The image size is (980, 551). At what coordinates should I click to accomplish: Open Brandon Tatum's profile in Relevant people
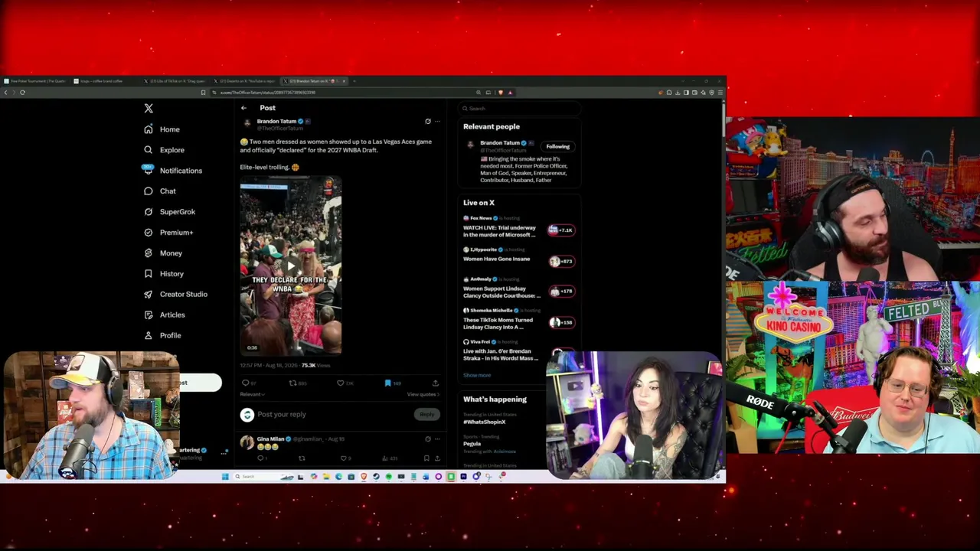[500, 143]
